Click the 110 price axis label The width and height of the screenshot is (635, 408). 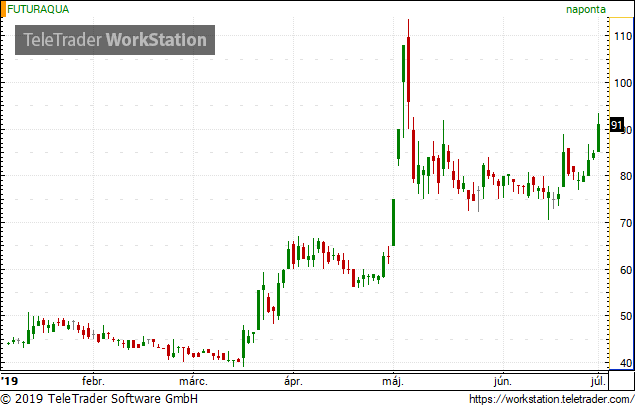623,36
